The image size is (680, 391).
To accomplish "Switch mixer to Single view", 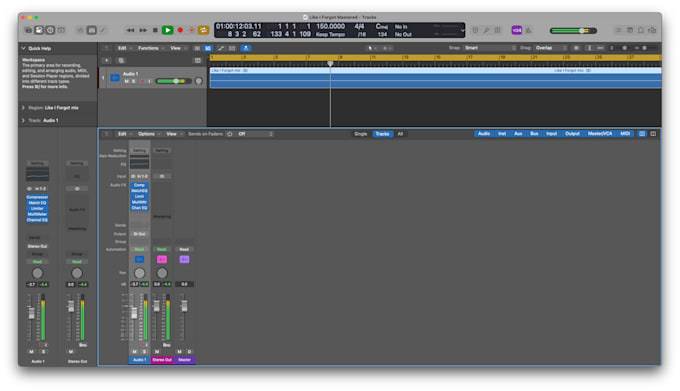I will pos(361,134).
